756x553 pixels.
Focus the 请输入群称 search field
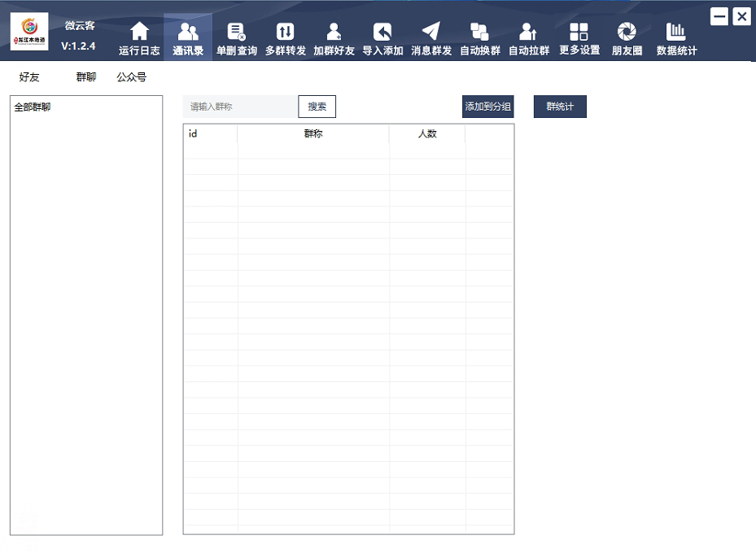point(240,107)
